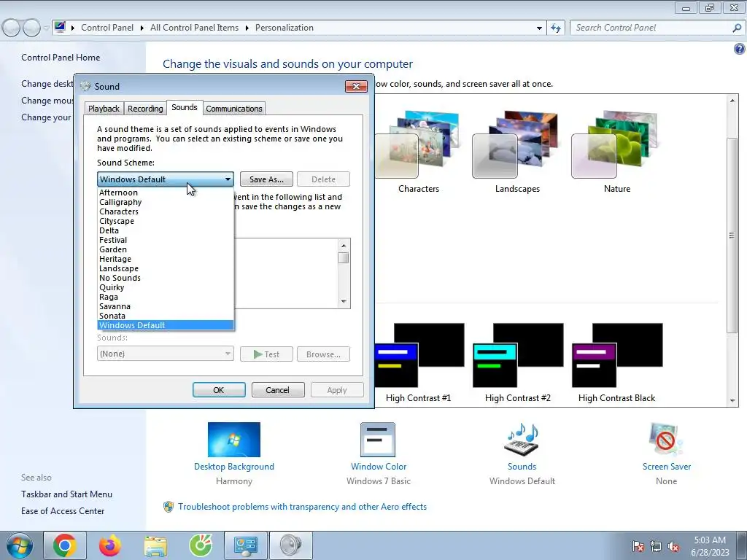This screenshot has width=747, height=560.
Task: Switch to the Playback tab
Action: [104, 109]
